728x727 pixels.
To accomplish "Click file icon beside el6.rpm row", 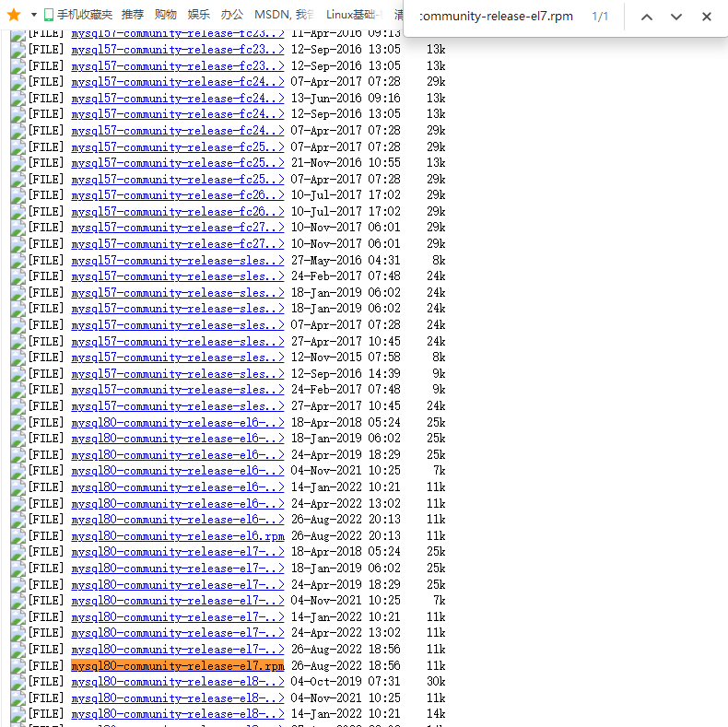I will (18, 536).
